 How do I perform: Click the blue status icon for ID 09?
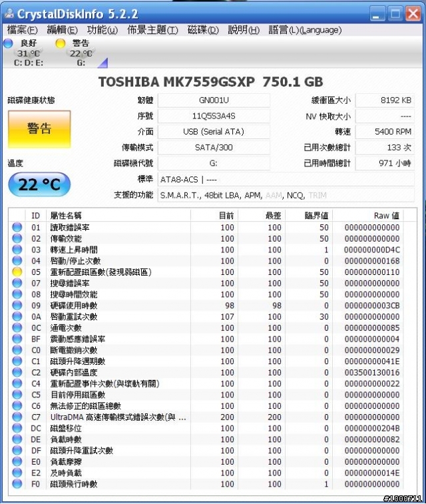tap(17, 306)
